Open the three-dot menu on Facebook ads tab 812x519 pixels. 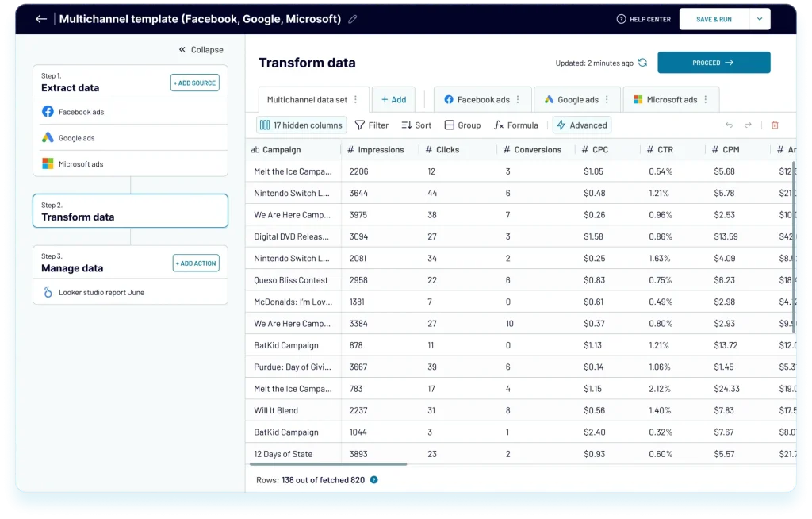coord(518,99)
